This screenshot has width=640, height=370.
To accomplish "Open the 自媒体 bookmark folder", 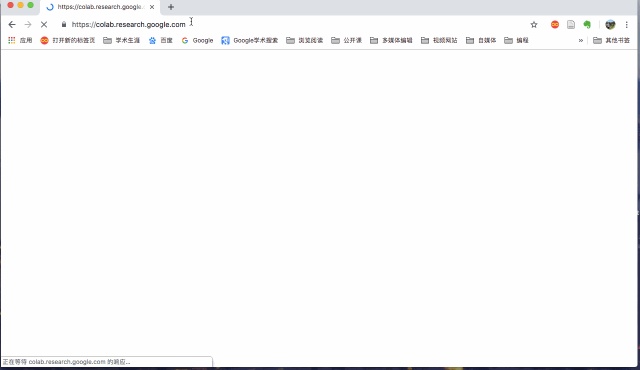I will click(x=481, y=40).
